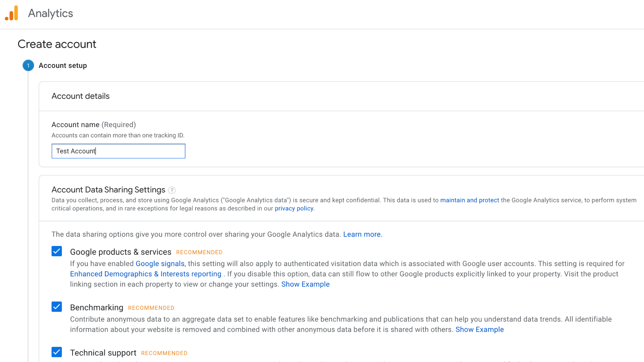Show Example for Benchmarking
Screen dimensions: 644x362
click(480, 330)
